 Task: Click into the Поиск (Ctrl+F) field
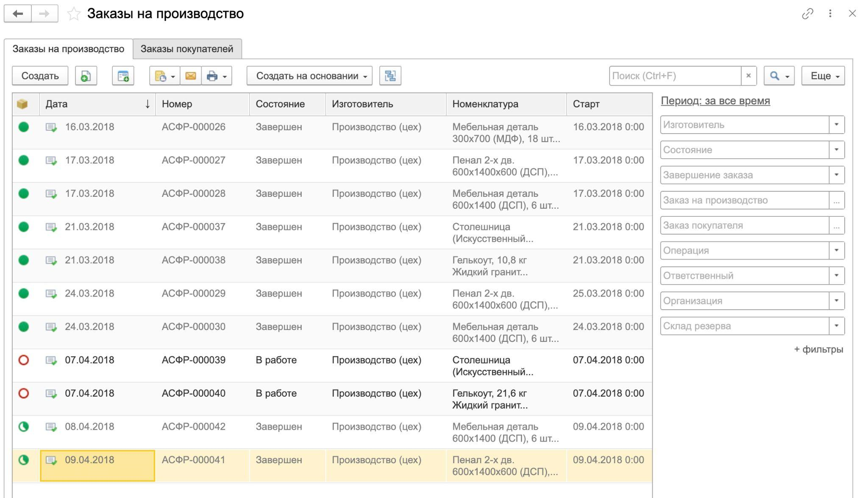click(675, 76)
